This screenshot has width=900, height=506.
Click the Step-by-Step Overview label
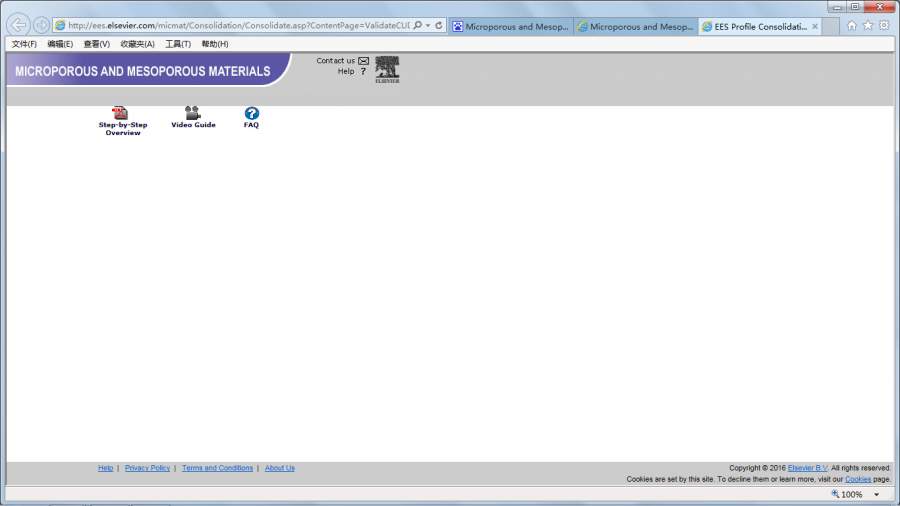[123, 129]
